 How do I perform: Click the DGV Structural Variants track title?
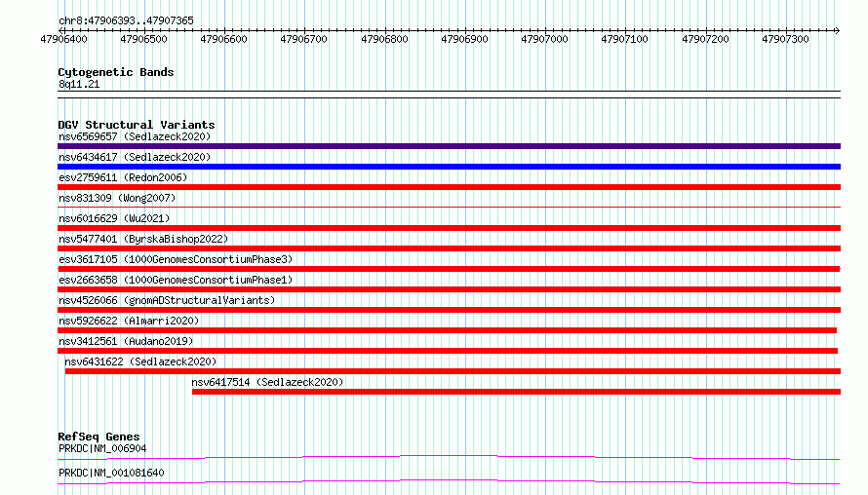(137, 125)
